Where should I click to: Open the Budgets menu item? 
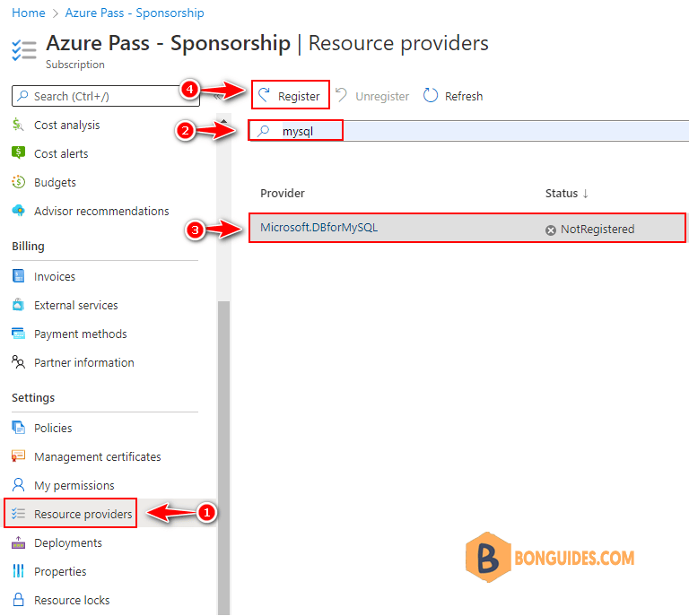[55, 182]
